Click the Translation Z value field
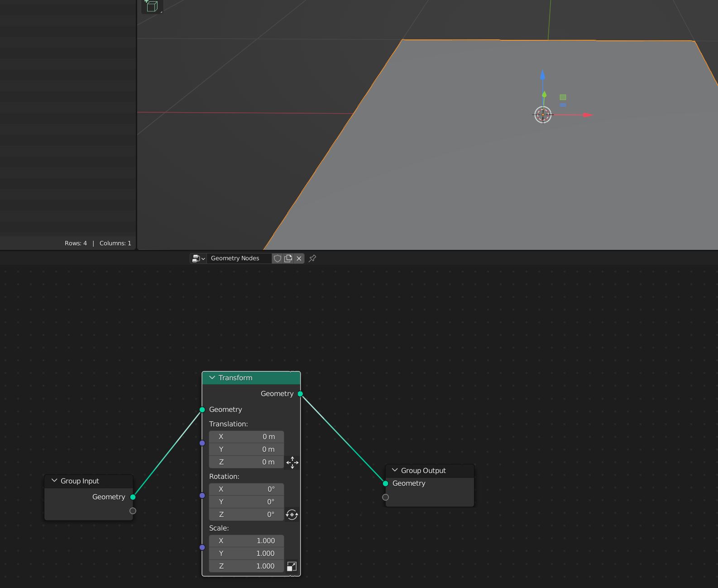The width and height of the screenshot is (718, 588). tap(246, 462)
